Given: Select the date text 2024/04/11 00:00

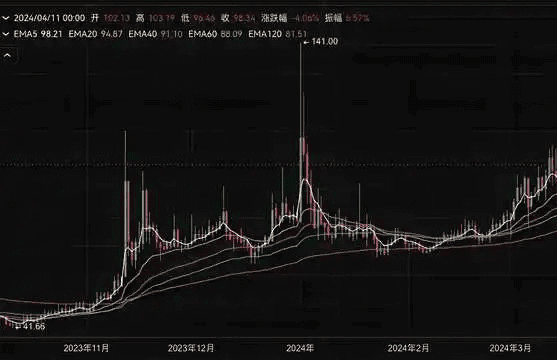Looking at the screenshot, I should tap(49, 18).
